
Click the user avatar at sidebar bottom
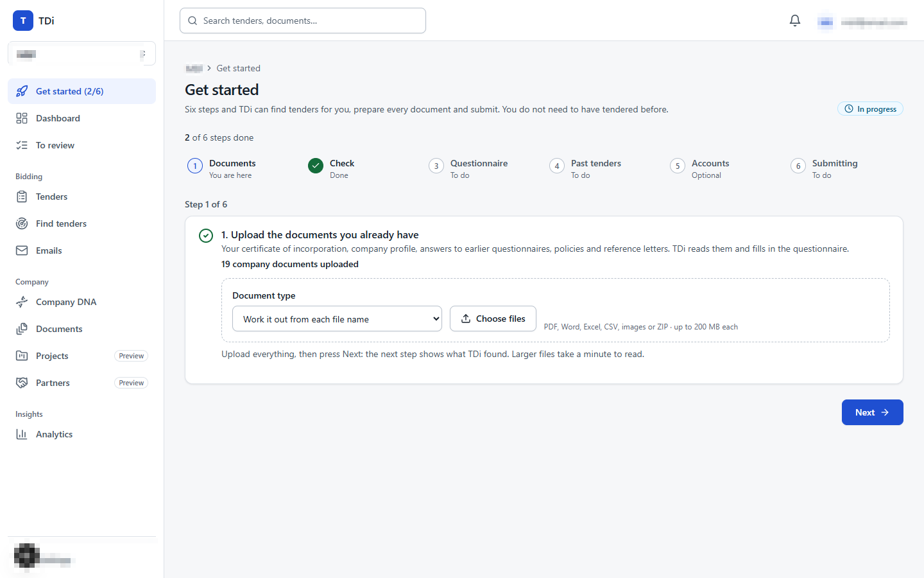[x=27, y=557]
